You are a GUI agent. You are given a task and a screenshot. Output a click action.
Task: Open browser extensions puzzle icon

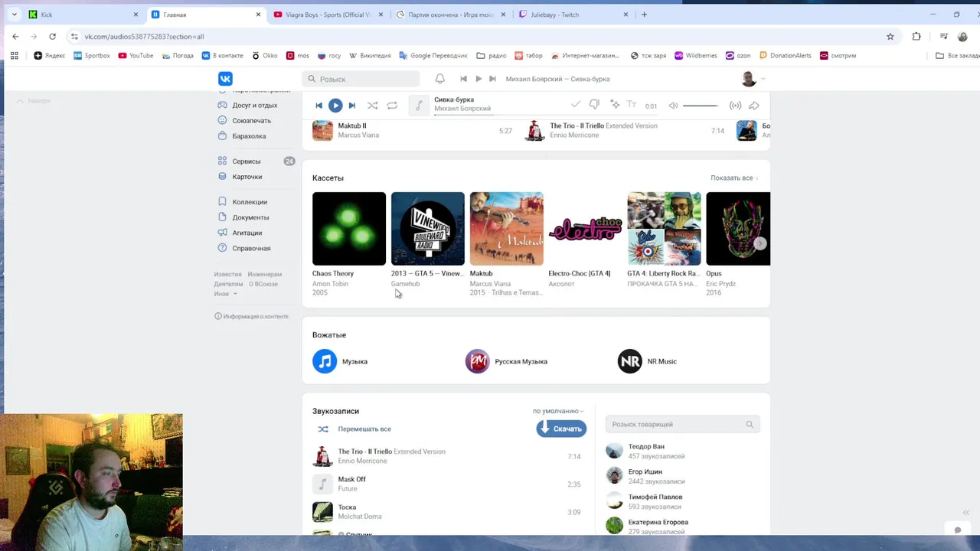click(916, 36)
